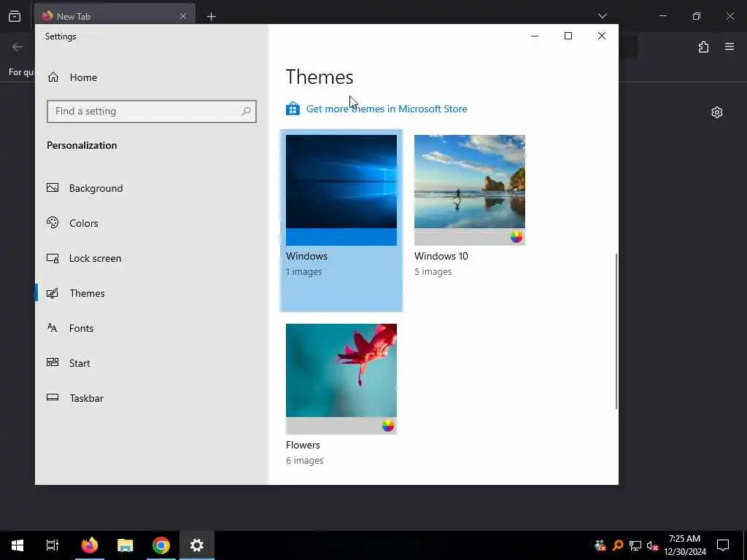
Task: Open the taskbar clock and date
Action: pos(684,545)
